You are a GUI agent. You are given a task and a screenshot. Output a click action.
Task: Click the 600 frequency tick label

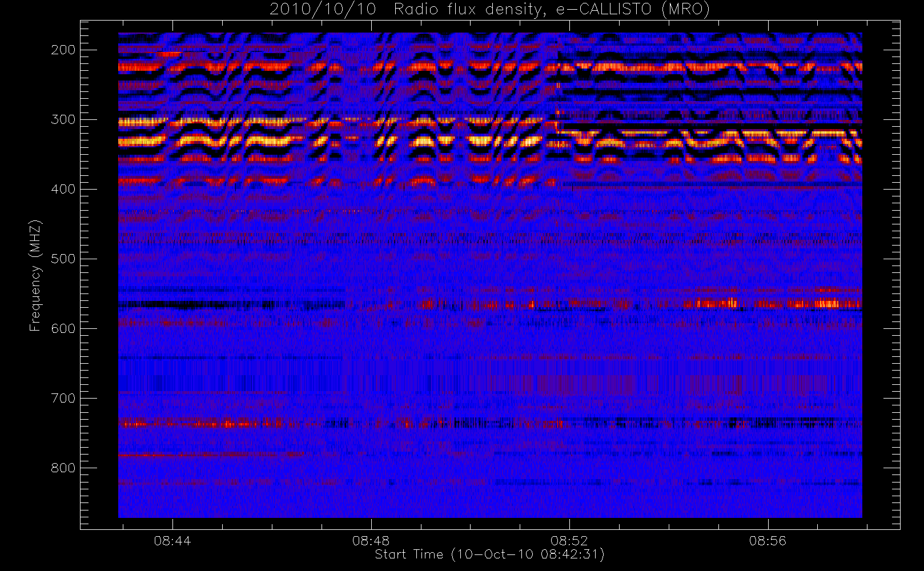coord(63,328)
